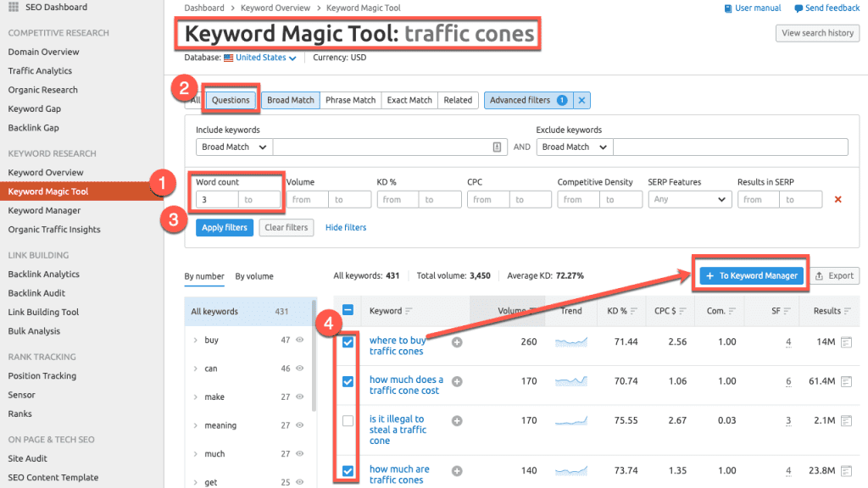868x488 pixels.
Task: Open the Include keywords Broad Match dropdown
Action: (234, 147)
